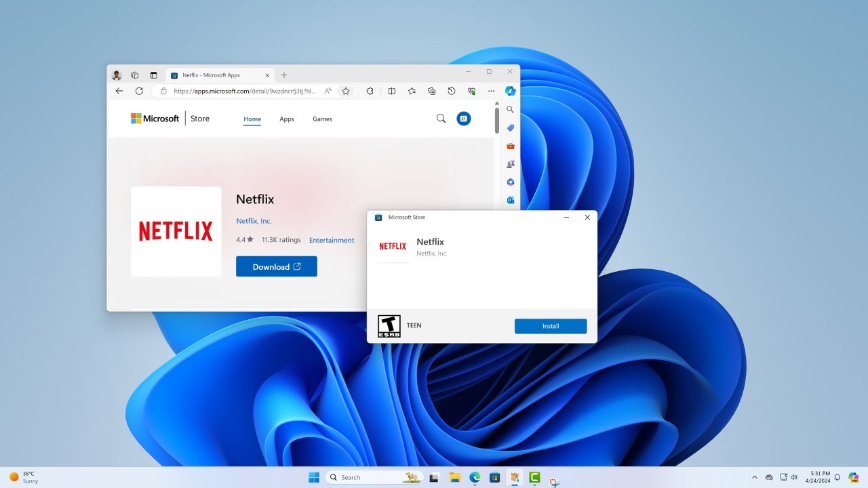This screenshot has height=488, width=868.
Task: Open the green Camtasia taskbar icon
Action: click(x=534, y=477)
